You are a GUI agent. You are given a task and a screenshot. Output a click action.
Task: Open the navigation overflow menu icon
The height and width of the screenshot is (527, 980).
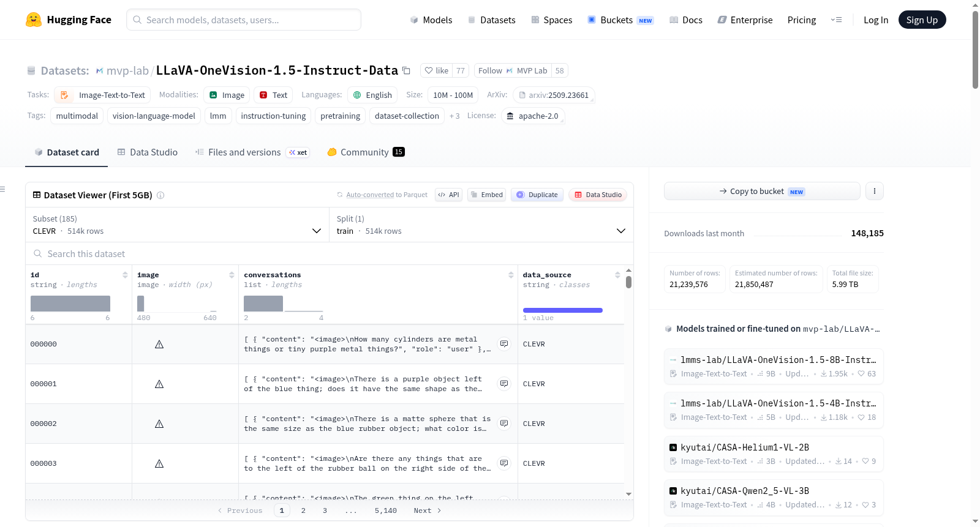pos(836,20)
